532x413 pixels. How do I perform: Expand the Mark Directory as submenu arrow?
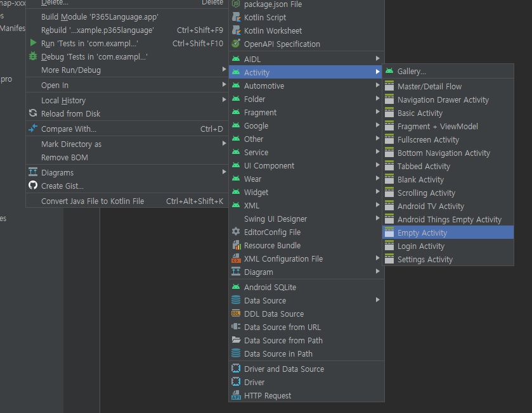[224, 143]
